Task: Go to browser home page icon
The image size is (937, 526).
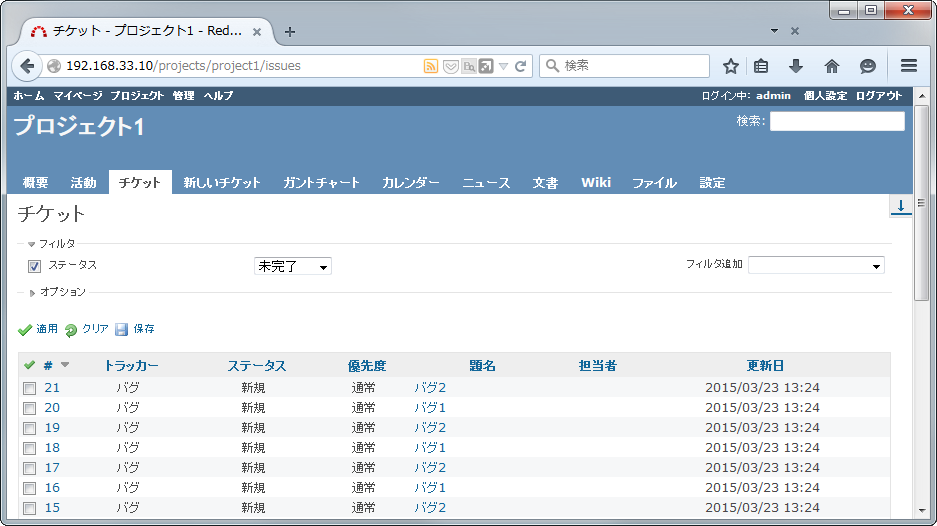Action: (832, 66)
